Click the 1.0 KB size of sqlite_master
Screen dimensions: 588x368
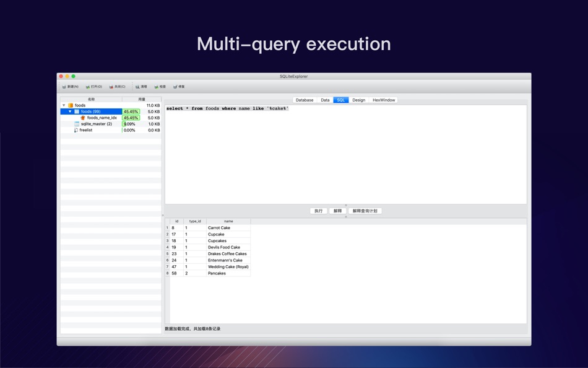point(153,124)
